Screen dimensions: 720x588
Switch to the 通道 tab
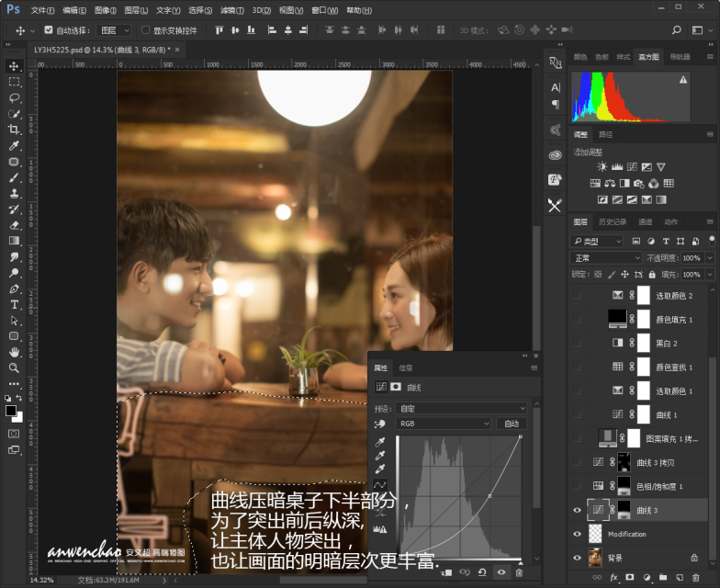(645, 222)
